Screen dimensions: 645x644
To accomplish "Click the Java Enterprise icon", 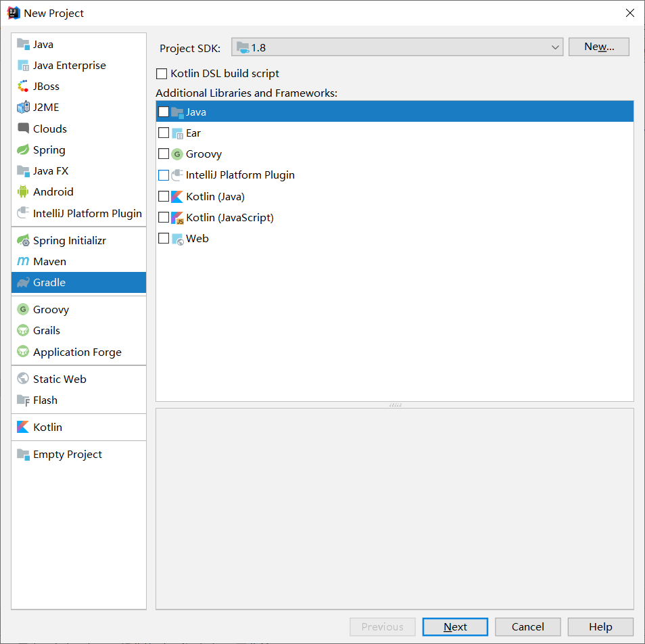I will point(23,66).
